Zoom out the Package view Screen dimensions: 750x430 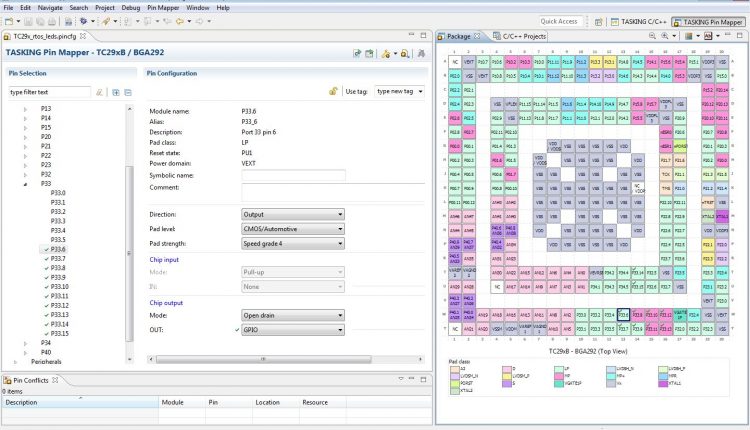[652, 36]
